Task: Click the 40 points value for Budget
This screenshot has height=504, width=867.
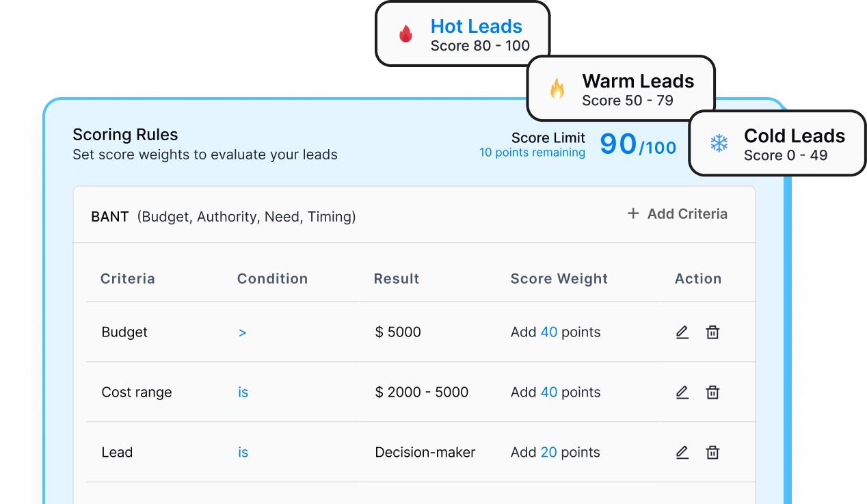Action: 549,332
